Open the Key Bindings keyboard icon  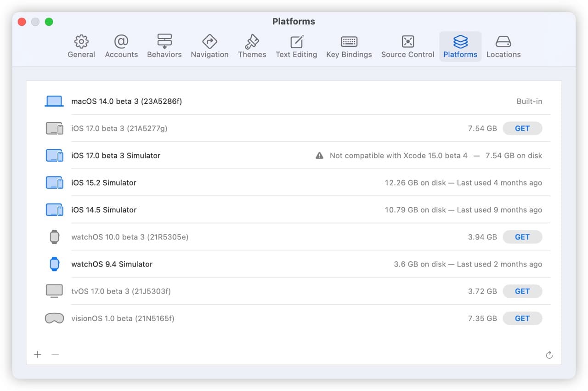(x=349, y=41)
